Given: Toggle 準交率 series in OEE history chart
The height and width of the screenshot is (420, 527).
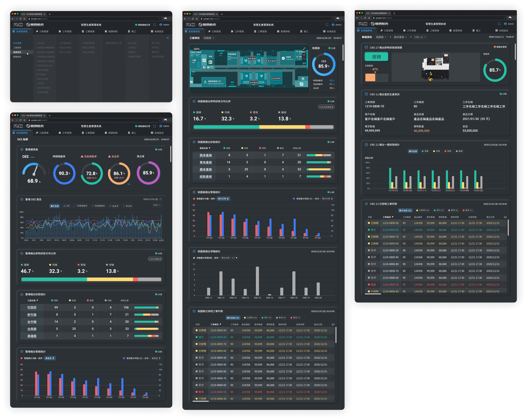Looking at the screenshot, I should [x=127, y=206].
